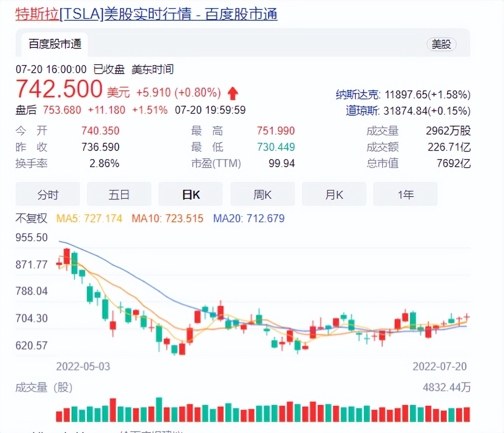This screenshot has width=504, height=433.
Task: Click the 620.57 y-axis label
Action: 32,345
